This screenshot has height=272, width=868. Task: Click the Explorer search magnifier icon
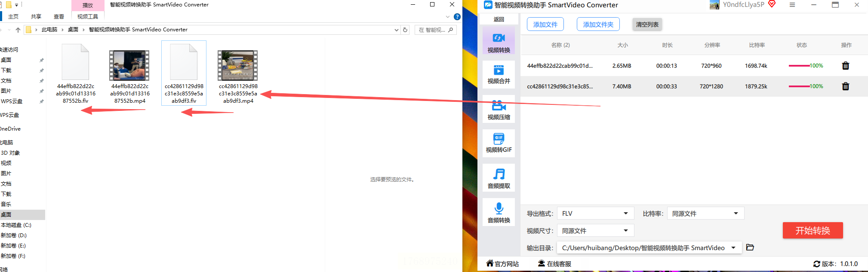click(450, 30)
